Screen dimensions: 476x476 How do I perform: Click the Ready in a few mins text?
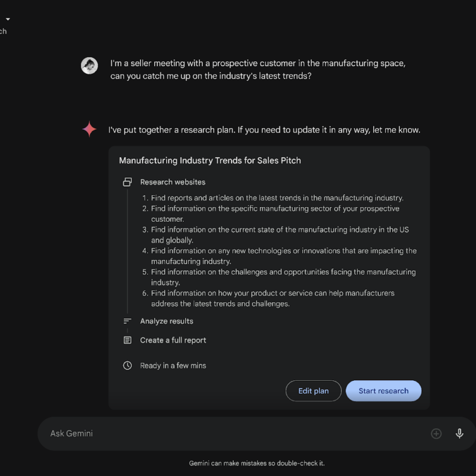coord(172,365)
